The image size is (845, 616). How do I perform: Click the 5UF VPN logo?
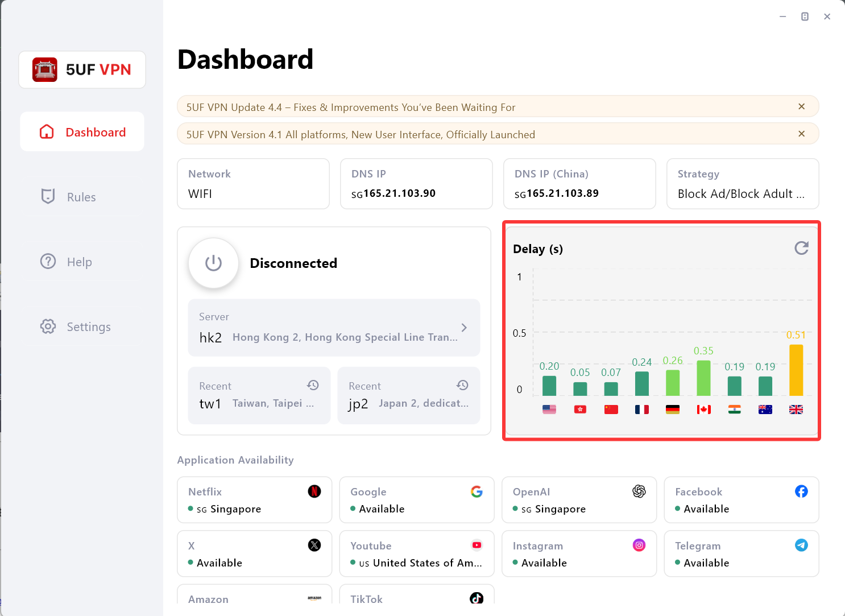(82, 70)
